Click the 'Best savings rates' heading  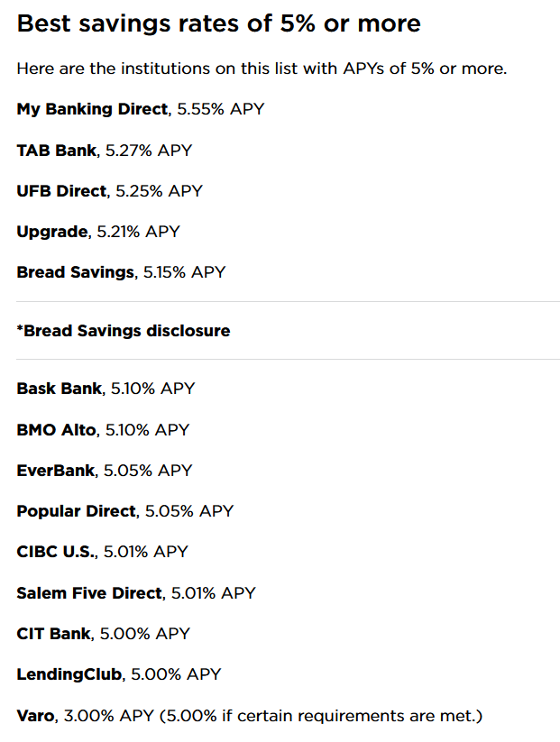click(x=219, y=23)
